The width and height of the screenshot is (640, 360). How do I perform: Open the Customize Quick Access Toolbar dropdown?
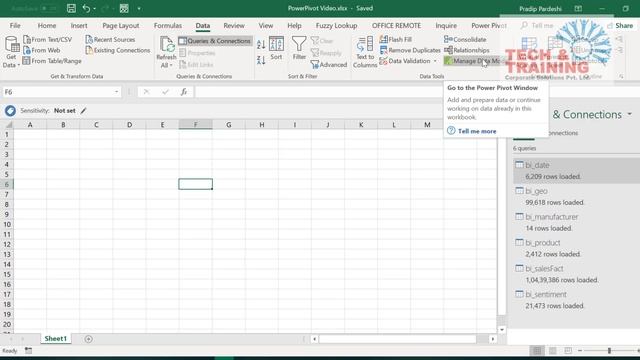pos(139,8)
